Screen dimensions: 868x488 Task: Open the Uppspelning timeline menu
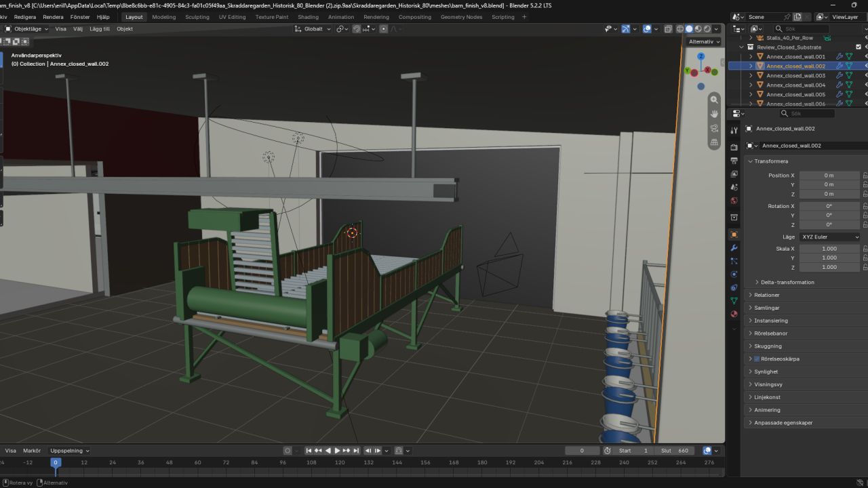point(70,451)
